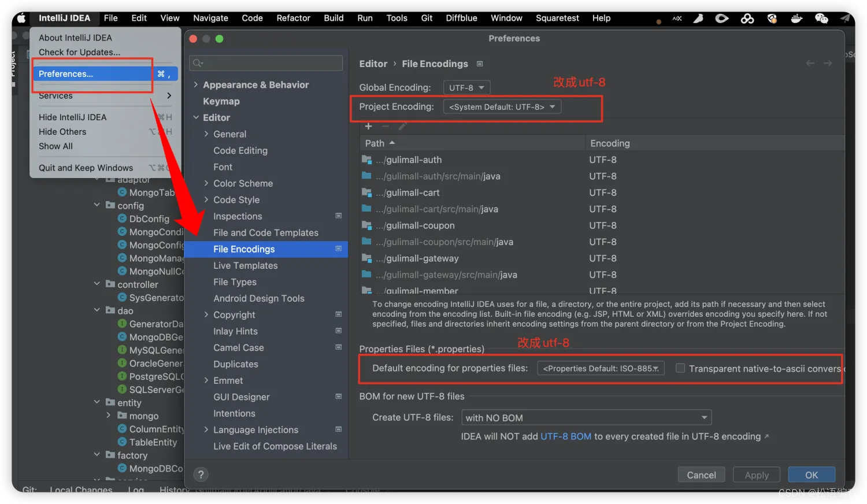Image resolution: width=867 pixels, height=504 pixels.
Task: Click the Camel Case project settings icon
Action: click(x=339, y=347)
